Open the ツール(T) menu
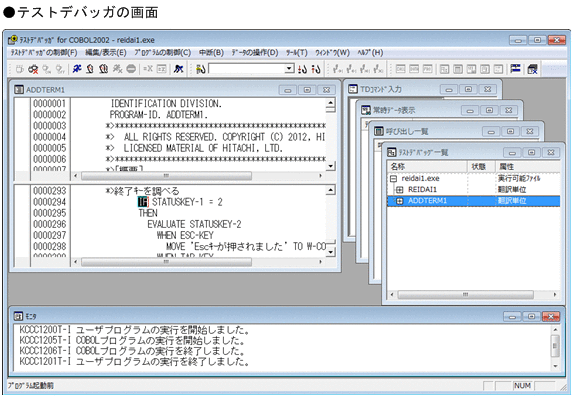Screen dimensions: 575x399 pyautogui.click(x=297, y=52)
